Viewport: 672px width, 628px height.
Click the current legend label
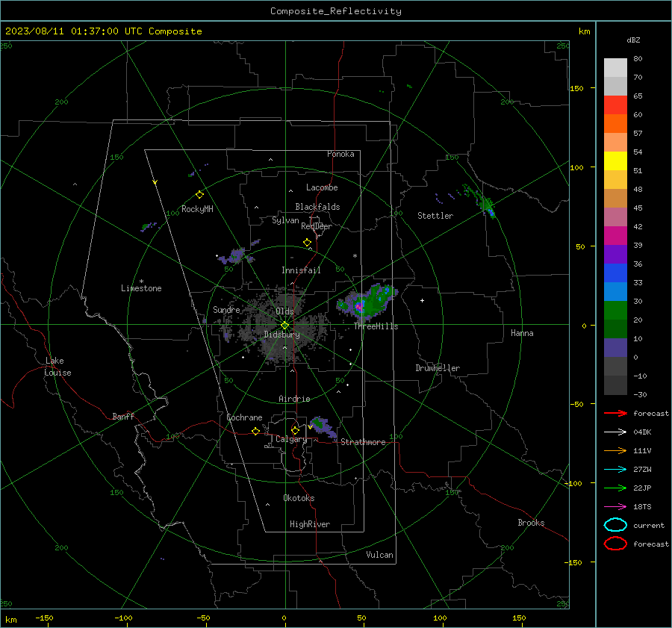tap(649, 525)
